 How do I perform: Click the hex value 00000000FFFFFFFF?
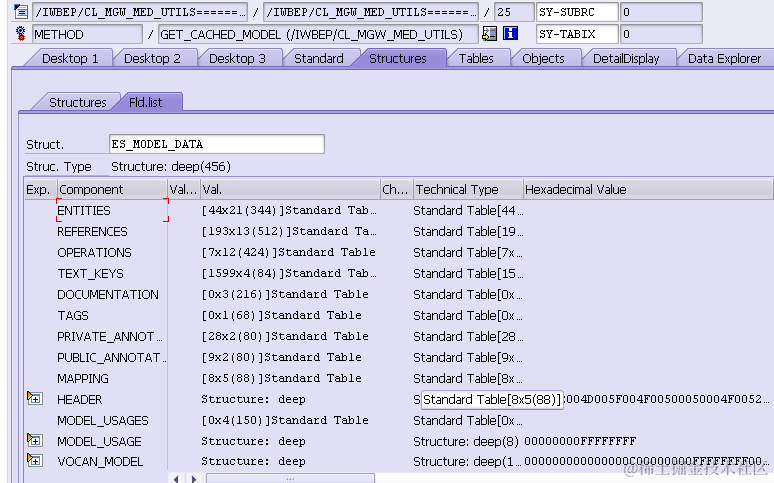580,441
